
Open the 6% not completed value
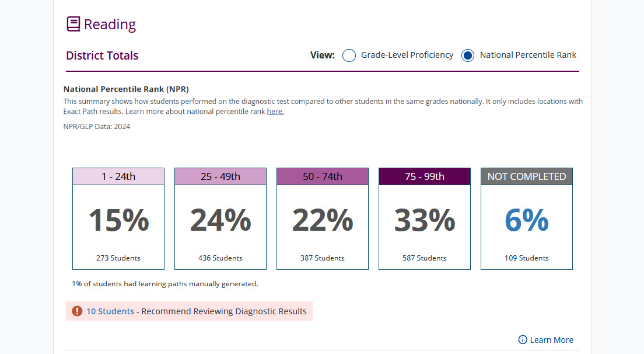point(527,221)
